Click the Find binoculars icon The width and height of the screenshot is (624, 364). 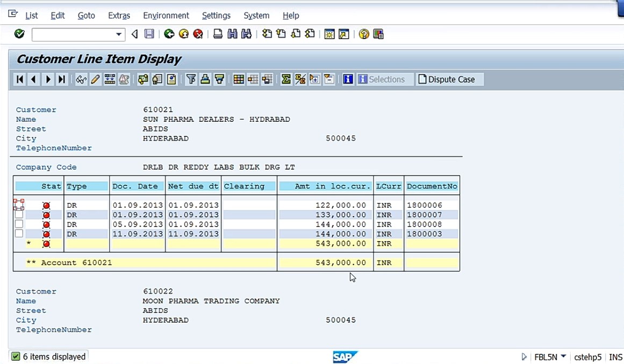tap(232, 34)
